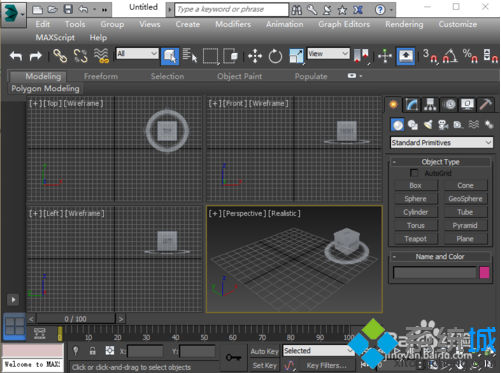Image resolution: width=501 pixels, height=373 pixels.
Task: Click the Redo arrow in main toolbar
Action: [x=35, y=56]
